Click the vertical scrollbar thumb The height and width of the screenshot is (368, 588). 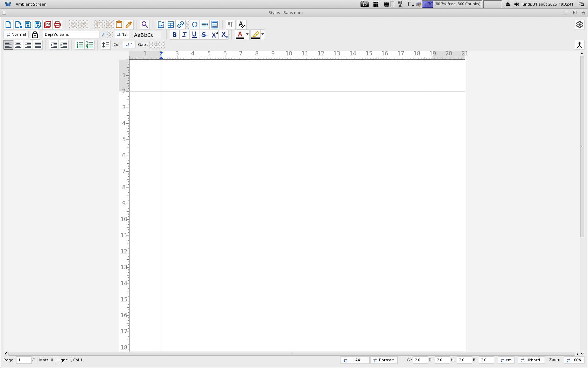582,146
